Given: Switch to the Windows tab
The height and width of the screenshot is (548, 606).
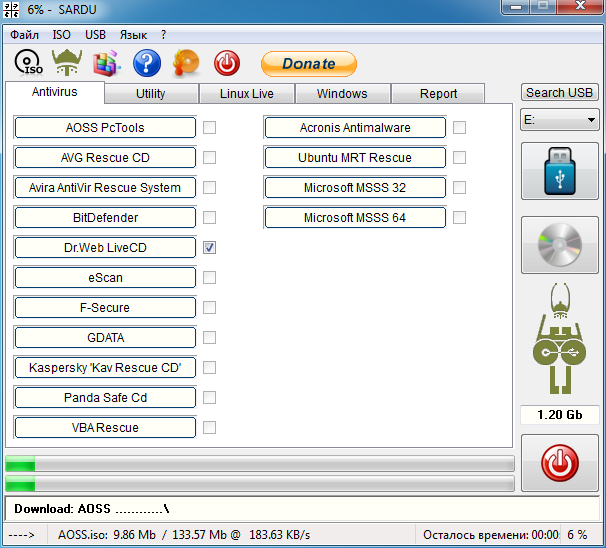Looking at the screenshot, I should (342, 94).
